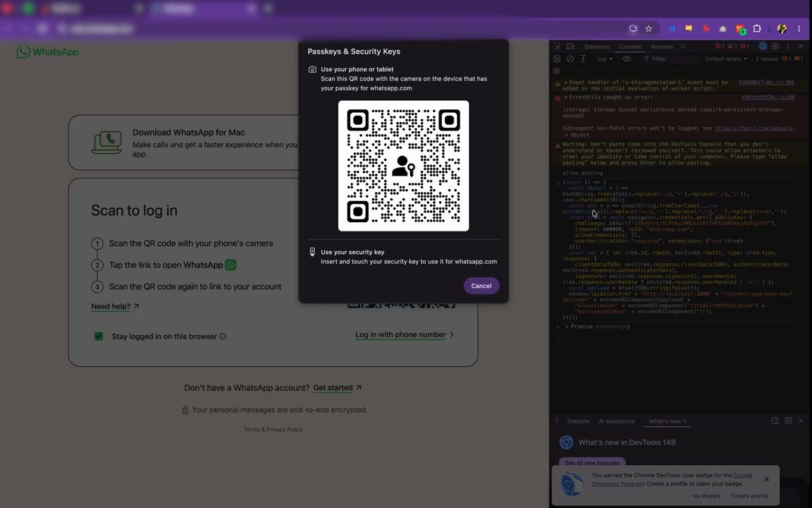Open Terms & Privacy Policy link
The width and height of the screenshot is (812, 508).
click(273, 430)
